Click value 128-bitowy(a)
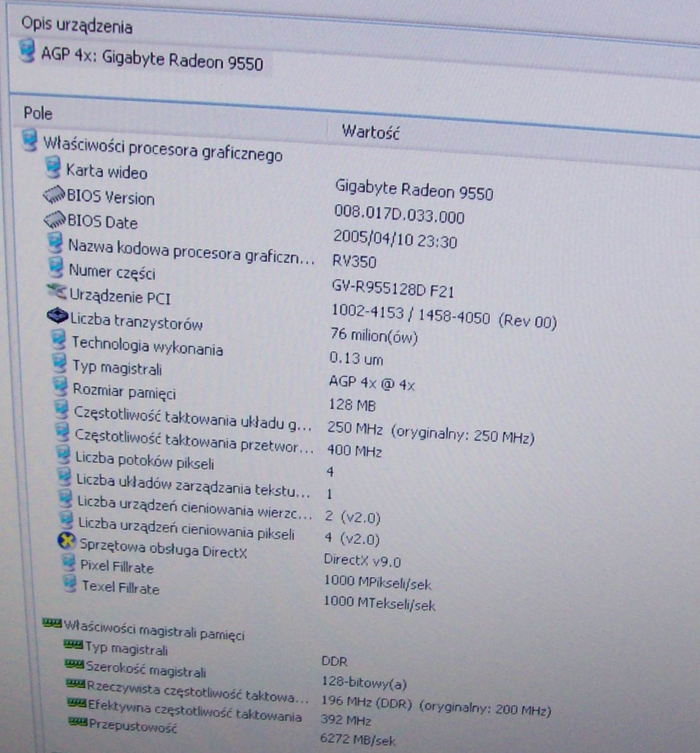700x753 pixels. [x=364, y=683]
